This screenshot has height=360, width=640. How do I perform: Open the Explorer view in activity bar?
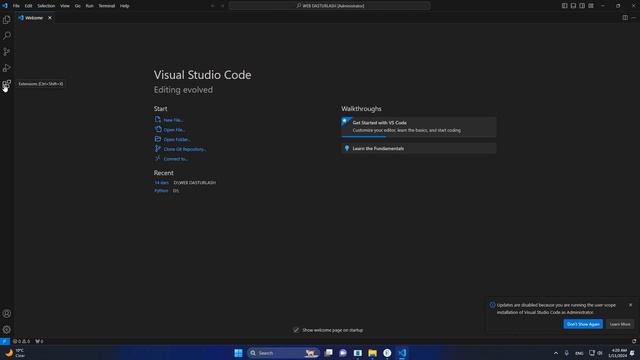7,20
